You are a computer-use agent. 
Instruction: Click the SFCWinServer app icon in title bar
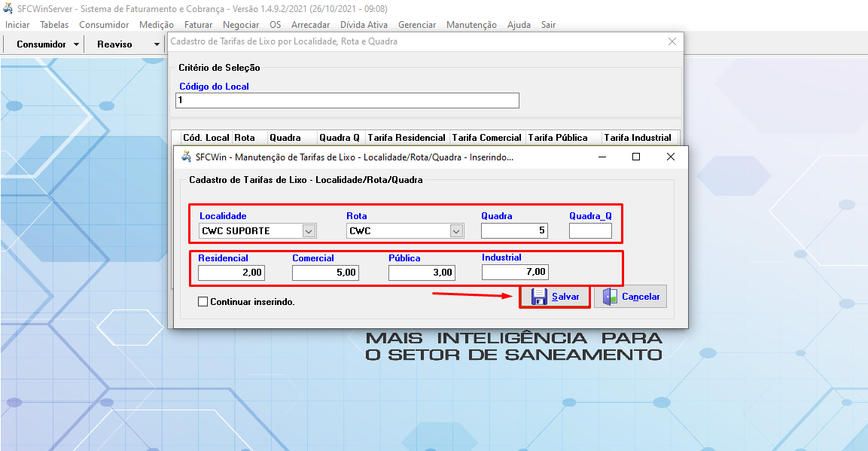pyautogui.click(x=8, y=9)
